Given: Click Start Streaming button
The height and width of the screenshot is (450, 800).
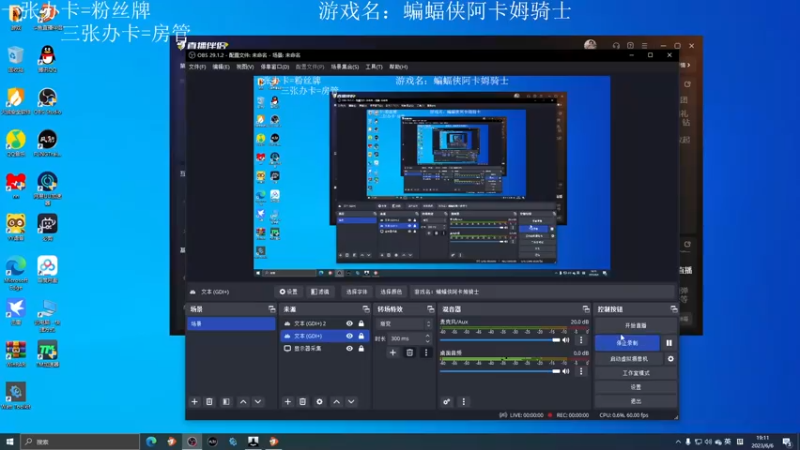Looking at the screenshot, I should pos(636,326).
